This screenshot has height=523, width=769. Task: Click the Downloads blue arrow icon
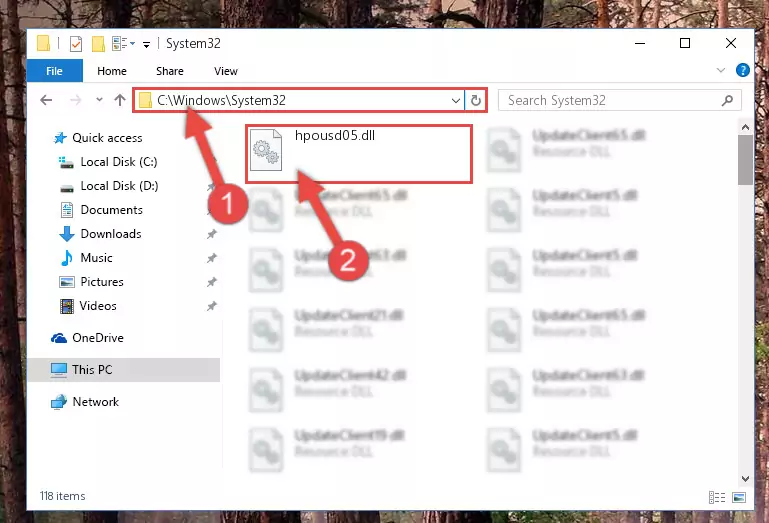pos(67,234)
